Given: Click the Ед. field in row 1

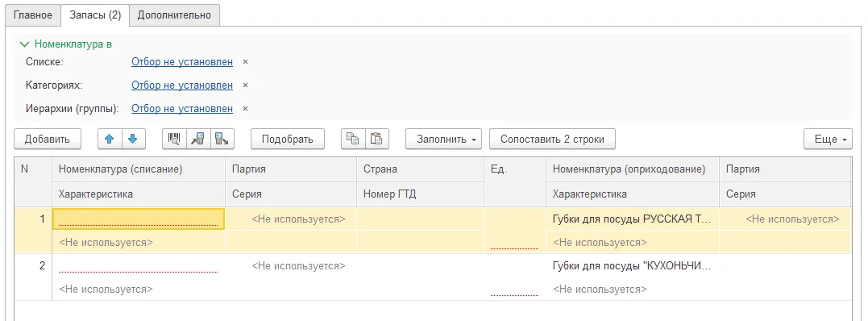Looking at the screenshot, I should point(515,231).
